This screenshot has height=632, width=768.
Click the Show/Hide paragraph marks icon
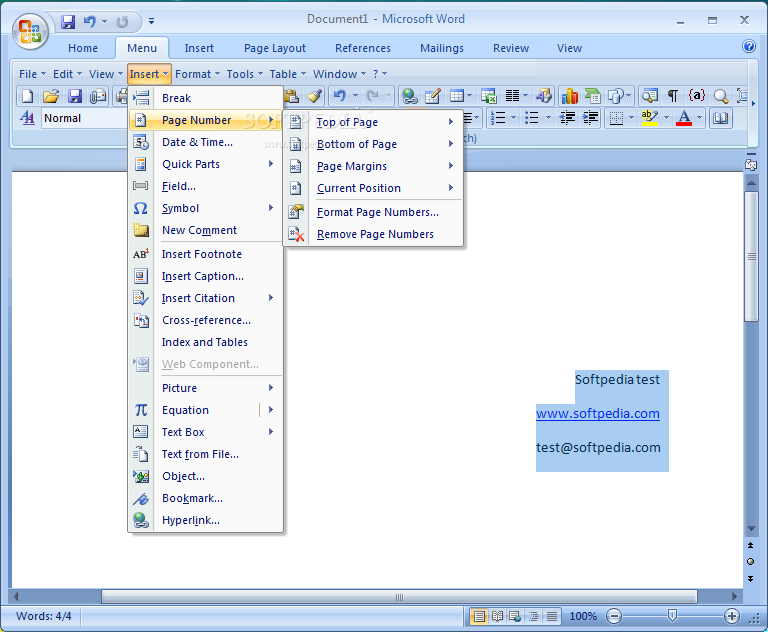point(673,96)
